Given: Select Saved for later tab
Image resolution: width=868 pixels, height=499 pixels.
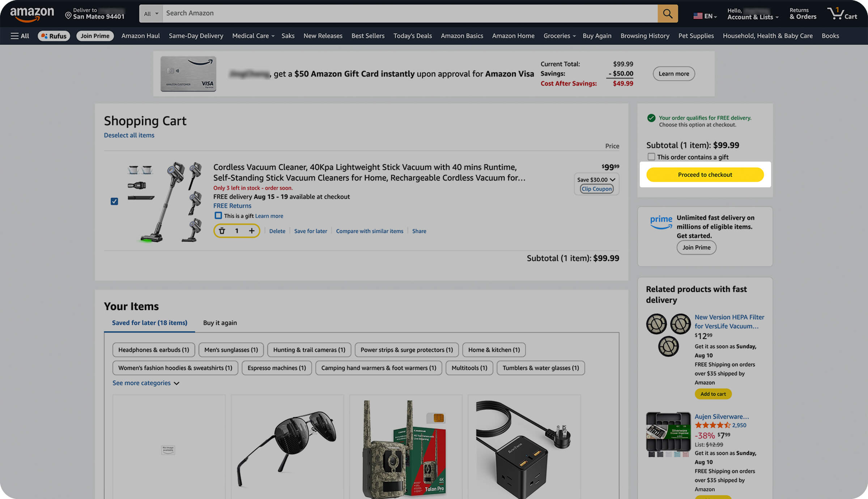Looking at the screenshot, I should click(149, 323).
